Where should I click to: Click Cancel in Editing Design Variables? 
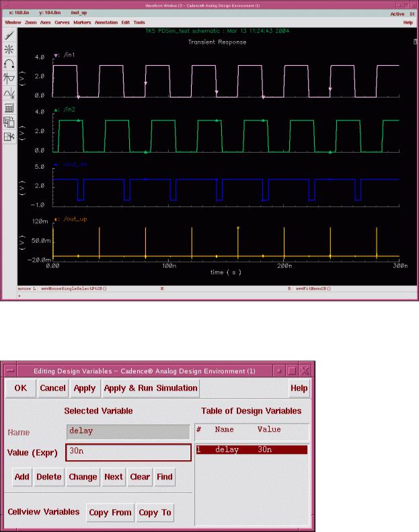click(52, 388)
